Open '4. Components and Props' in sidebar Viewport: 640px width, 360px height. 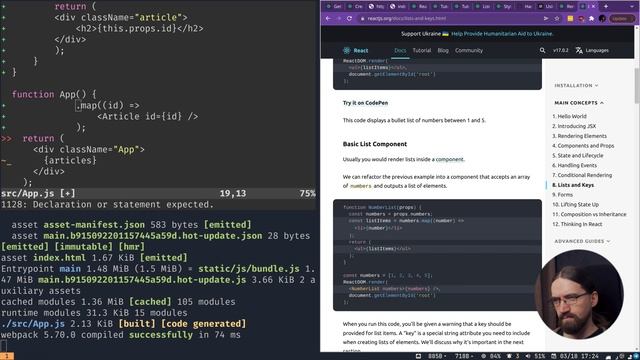(583, 146)
